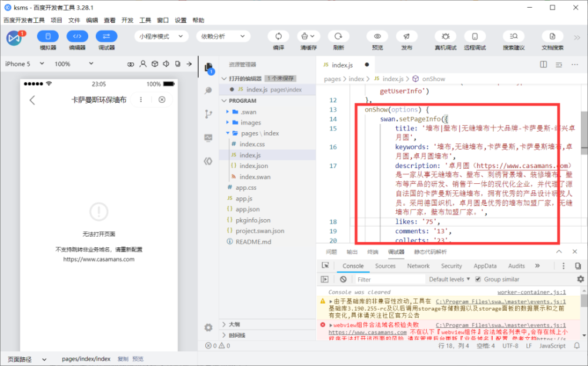Click the inspect element picker icon
588x366 pixels.
point(326,266)
